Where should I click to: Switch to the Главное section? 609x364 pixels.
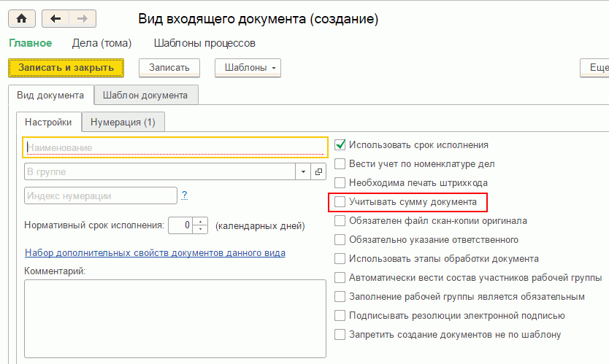click(30, 43)
